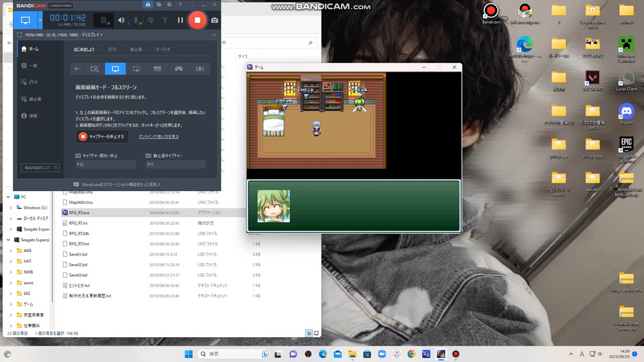Expand the AKB folder in tree

[11, 250]
